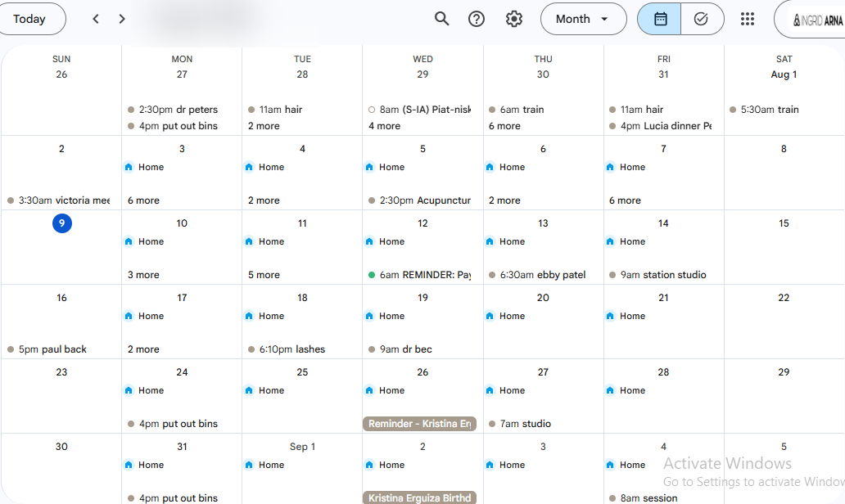Open '5pm paul back' event
The image size is (845, 504).
click(x=47, y=349)
